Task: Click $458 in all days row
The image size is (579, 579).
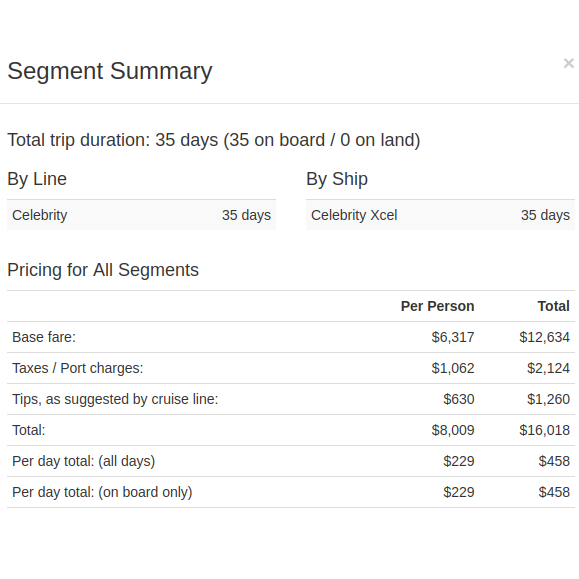Action: [x=554, y=461]
